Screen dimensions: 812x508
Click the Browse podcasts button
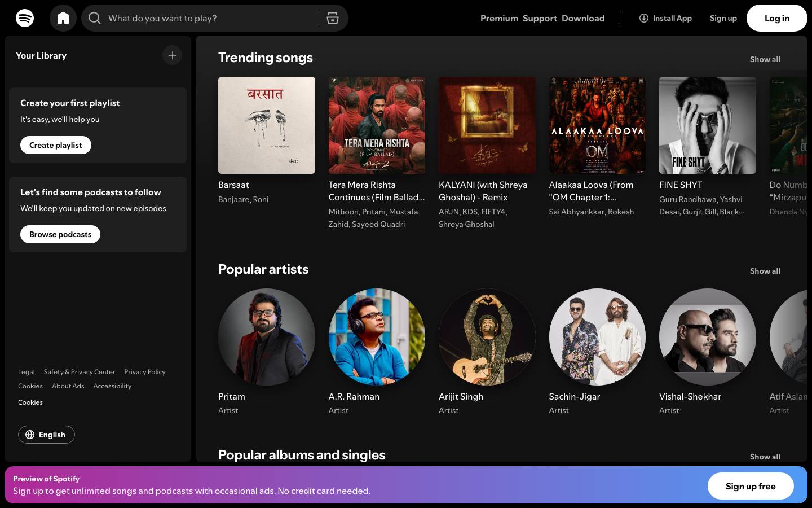[60, 234]
